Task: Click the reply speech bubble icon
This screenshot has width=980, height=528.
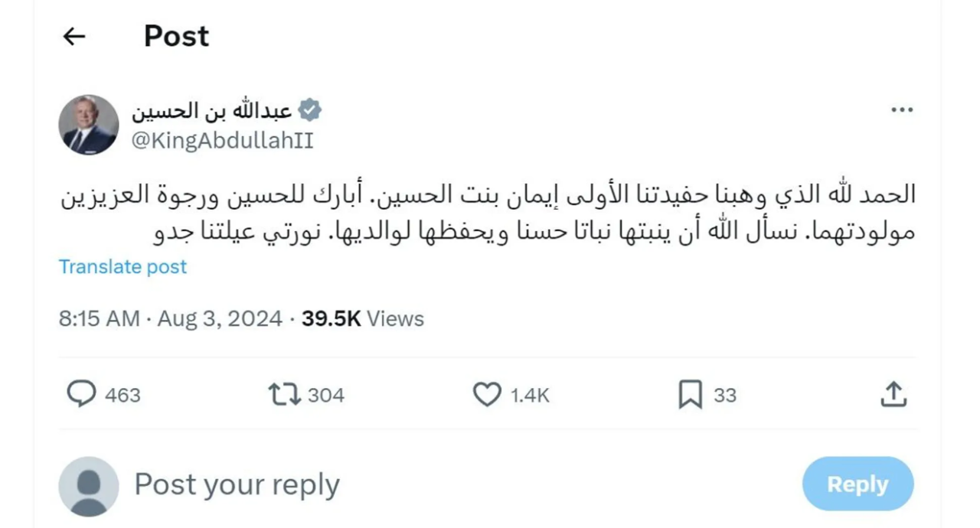Action: 81,394
